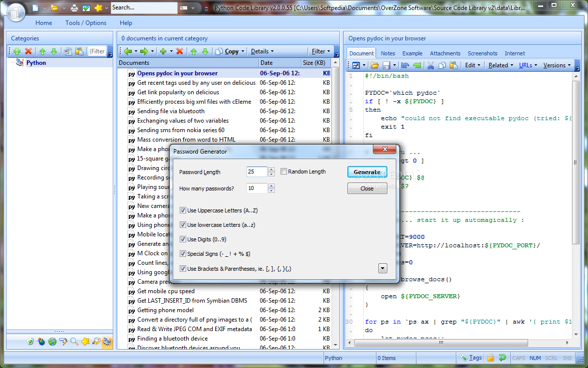Move category up with green arrow

coord(42,51)
